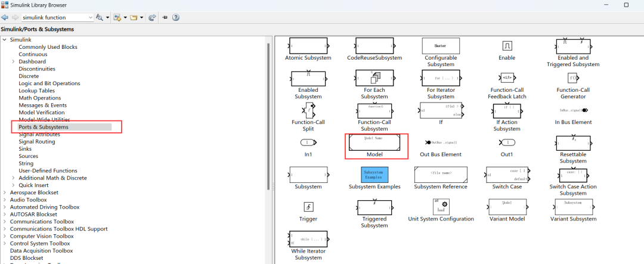The height and width of the screenshot is (264, 644).
Task: Expand the Quick Insert node
Action: click(x=13, y=185)
